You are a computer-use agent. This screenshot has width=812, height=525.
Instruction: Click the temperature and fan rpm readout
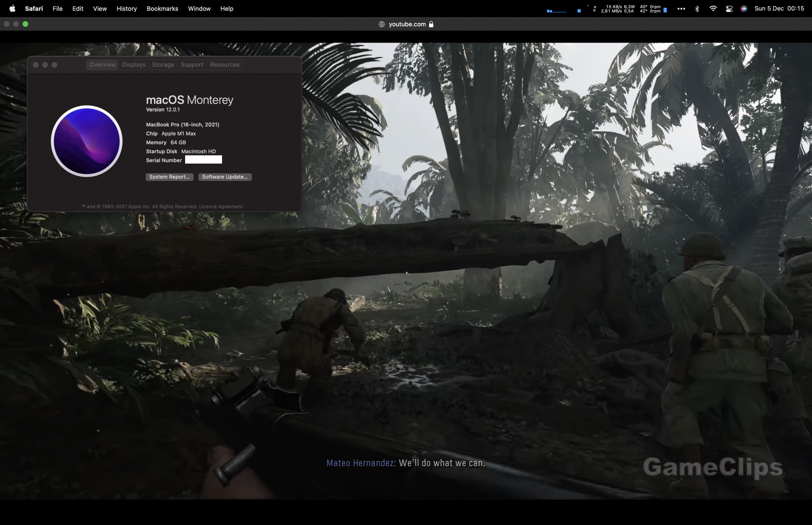coord(650,9)
